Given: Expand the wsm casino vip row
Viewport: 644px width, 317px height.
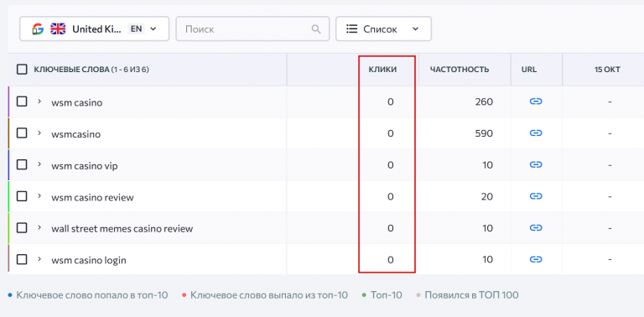Looking at the screenshot, I should coord(39,164).
